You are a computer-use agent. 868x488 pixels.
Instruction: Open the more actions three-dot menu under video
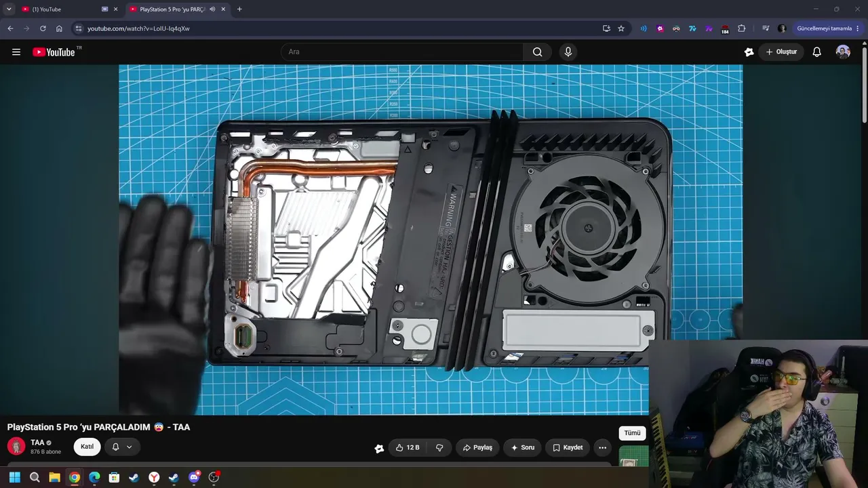tap(602, 447)
